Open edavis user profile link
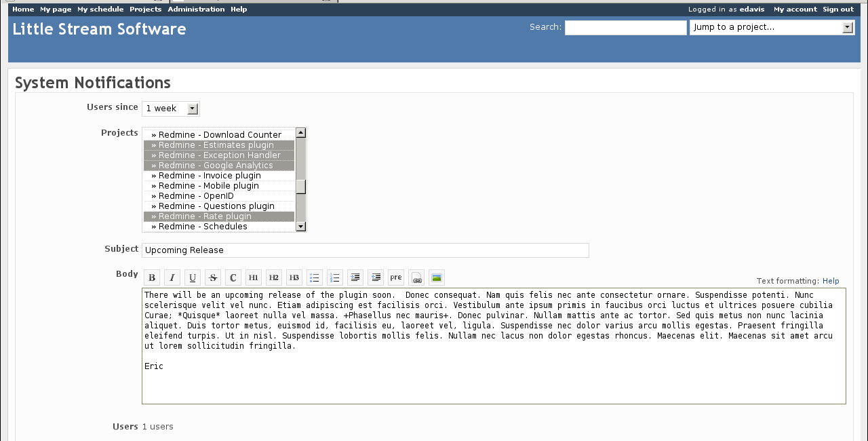The image size is (868, 441). click(x=752, y=9)
